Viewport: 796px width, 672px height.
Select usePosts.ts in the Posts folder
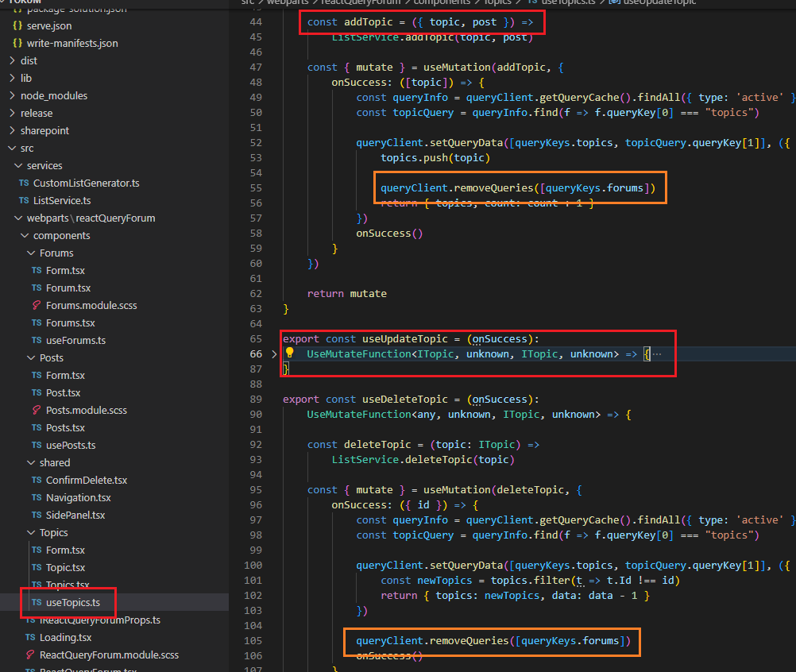point(70,446)
